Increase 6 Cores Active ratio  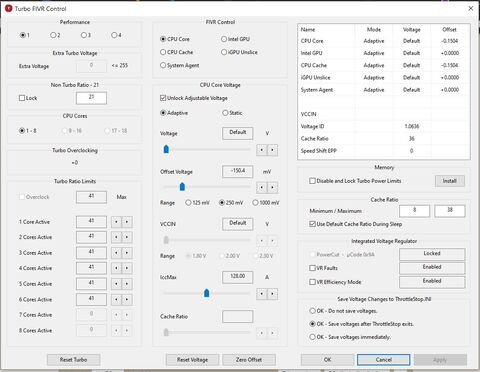click(127, 300)
